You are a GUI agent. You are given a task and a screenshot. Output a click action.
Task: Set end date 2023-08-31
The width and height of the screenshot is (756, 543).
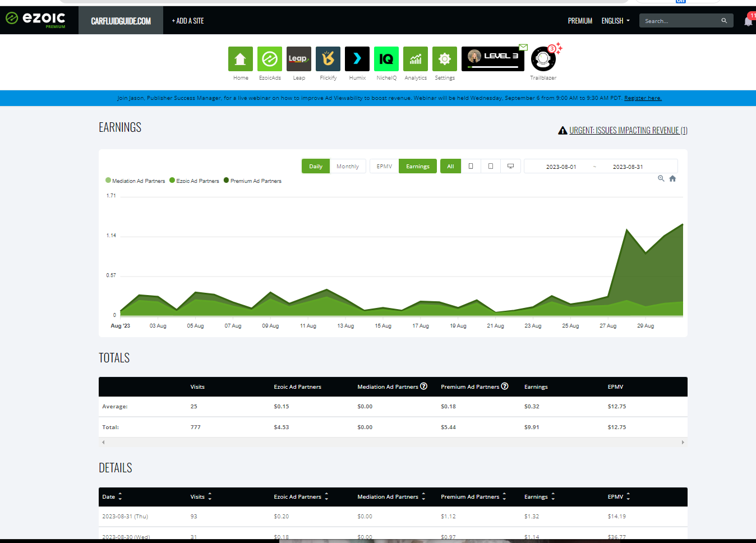pyautogui.click(x=628, y=167)
